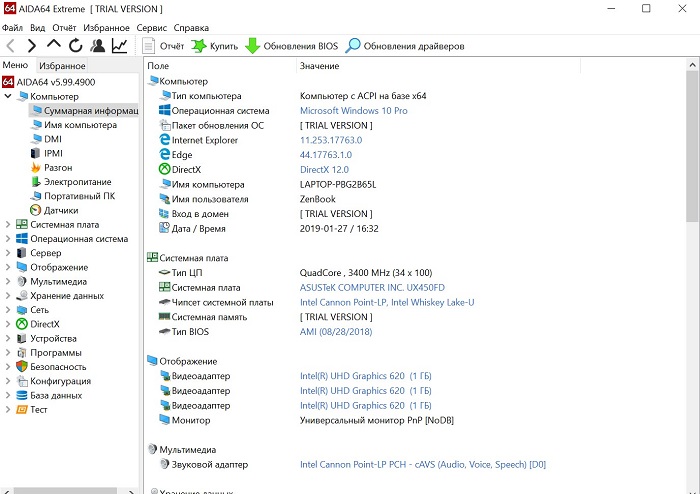Open Intel Cannon Point-LP, Intel Whiskey Lake-U link
The image size is (700, 494).
(x=387, y=303)
